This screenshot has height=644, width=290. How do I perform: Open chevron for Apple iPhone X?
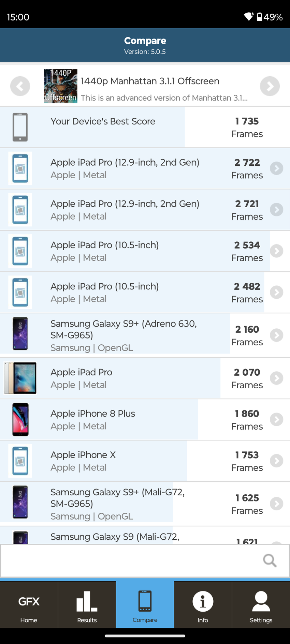(x=276, y=461)
